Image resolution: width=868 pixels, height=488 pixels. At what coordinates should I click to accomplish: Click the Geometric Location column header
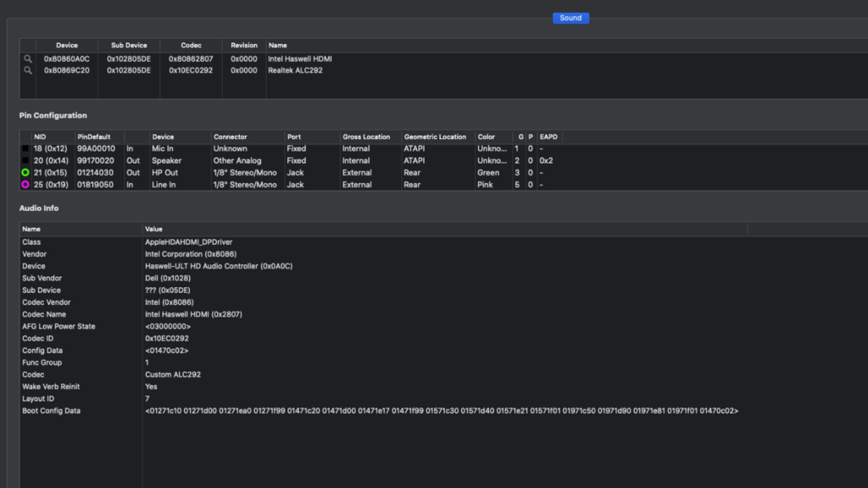pyautogui.click(x=435, y=137)
